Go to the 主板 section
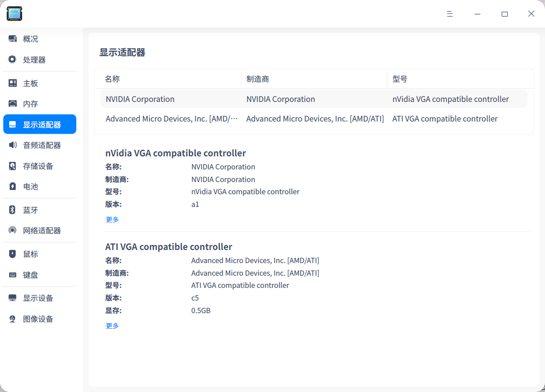Screen dimensions: 545x392 click(31, 83)
